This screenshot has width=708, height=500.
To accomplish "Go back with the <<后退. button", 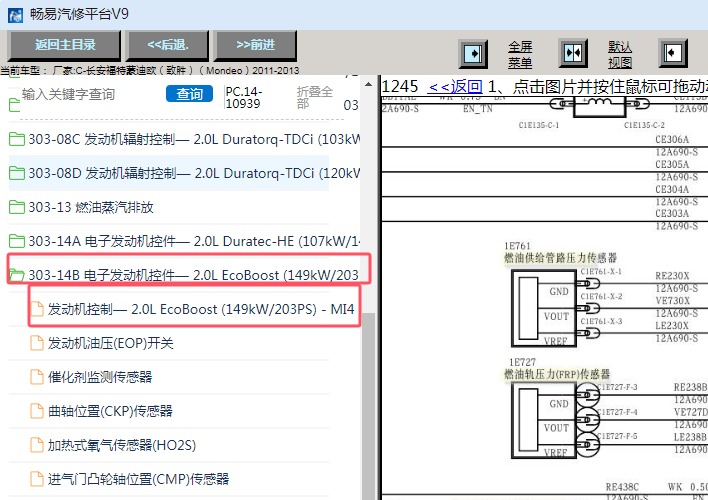I will 168,45.
